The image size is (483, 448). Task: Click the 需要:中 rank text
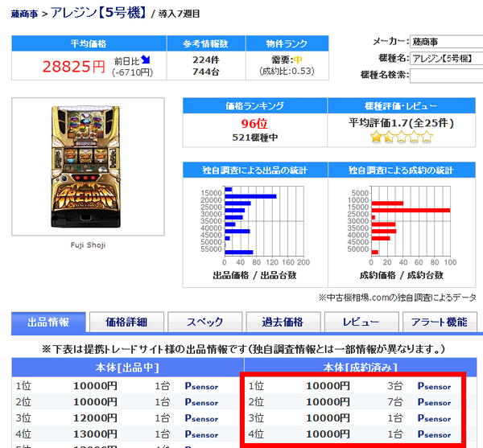point(287,60)
